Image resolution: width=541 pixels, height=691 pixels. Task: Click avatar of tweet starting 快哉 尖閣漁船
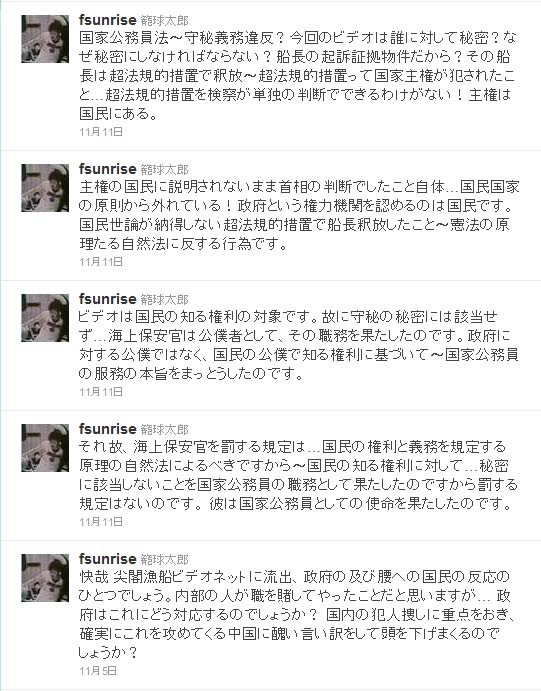(x=45, y=578)
